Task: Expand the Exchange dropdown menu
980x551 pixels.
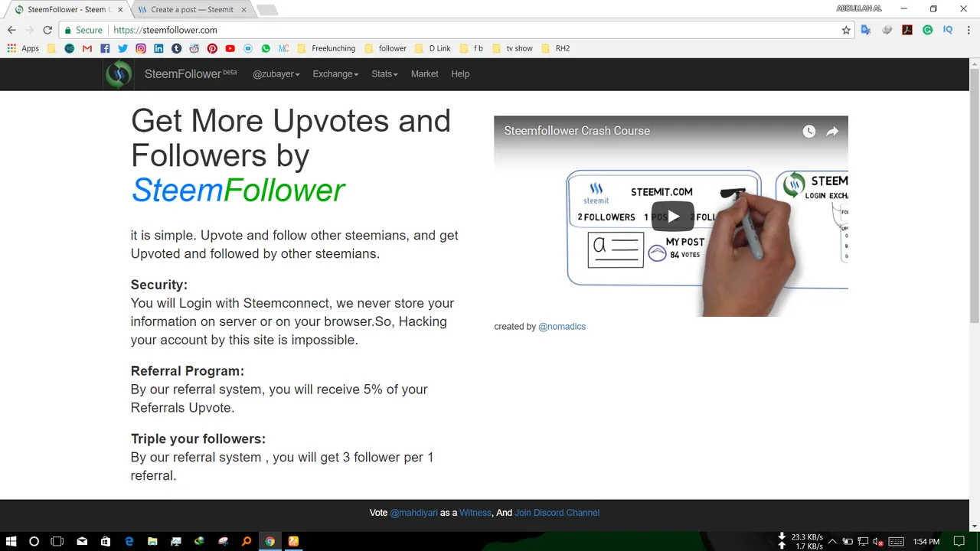Action: coord(335,74)
